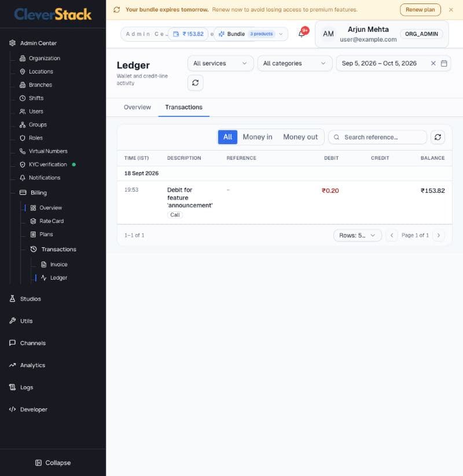Open the Rows per page dropdown
The width and height of the screenshot is (463, 476).
point(358,236)
